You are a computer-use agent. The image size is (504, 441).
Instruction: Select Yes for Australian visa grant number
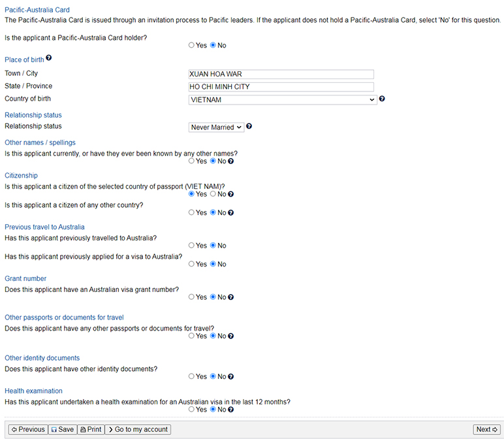pos(191,297)
